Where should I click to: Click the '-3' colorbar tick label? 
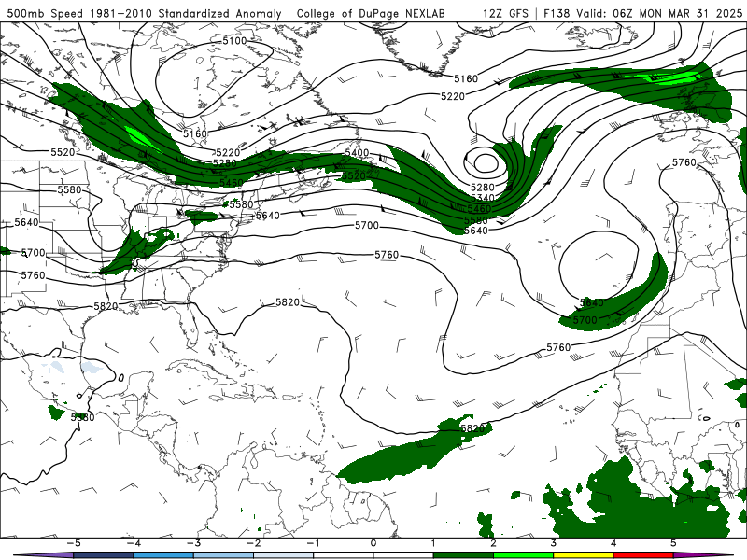[x=193, y=543]
